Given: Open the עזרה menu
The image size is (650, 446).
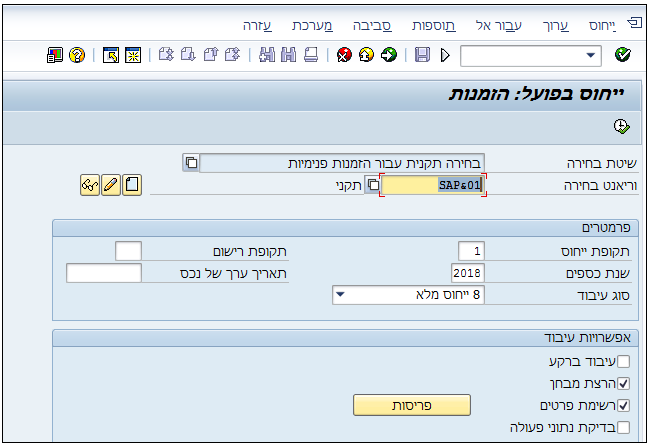Looking at the screenshot, I should [x=257, y=26].
